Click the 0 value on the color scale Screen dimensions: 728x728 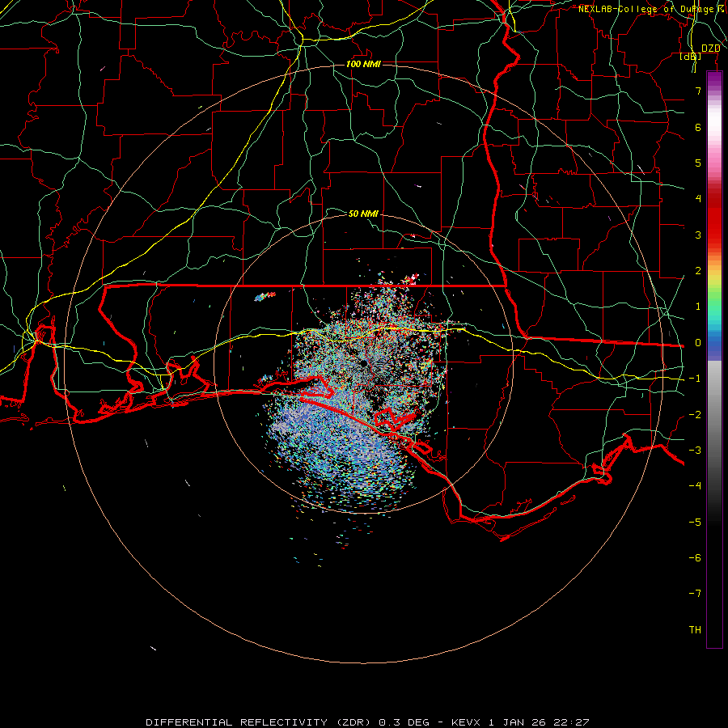698,343
